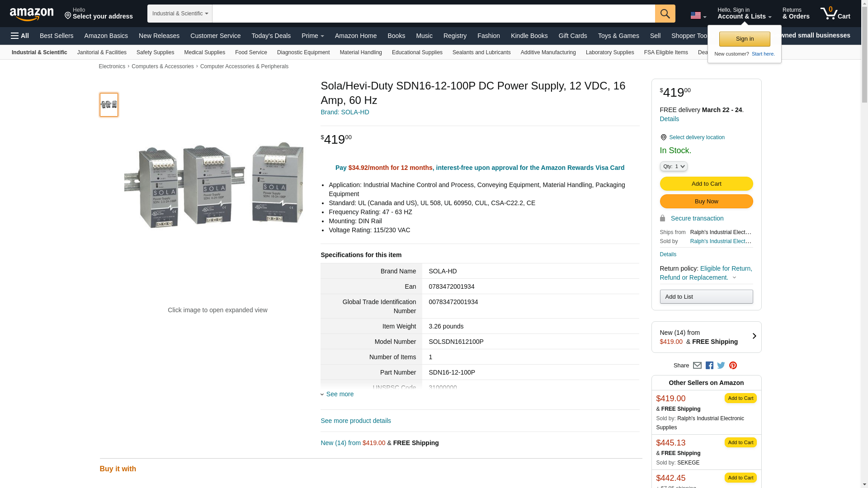
Task: Click the search magnifier button
Action: (665, 14)
